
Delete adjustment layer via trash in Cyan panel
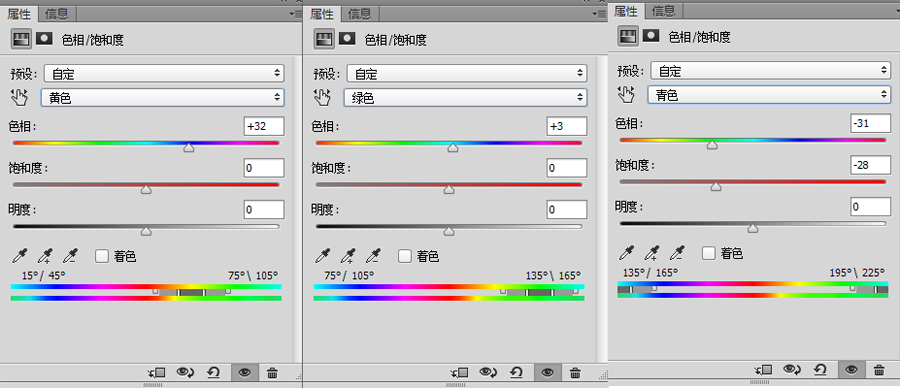coord(879,370)
